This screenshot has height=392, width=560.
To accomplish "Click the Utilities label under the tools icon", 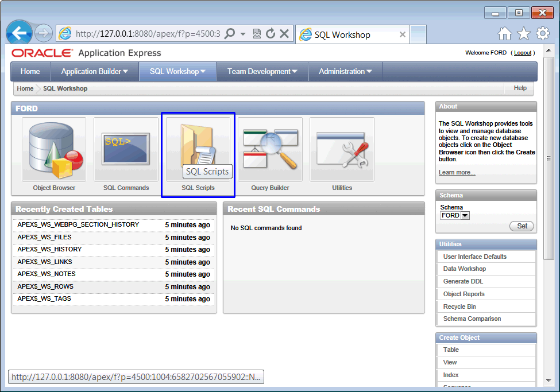I will 342,188.
